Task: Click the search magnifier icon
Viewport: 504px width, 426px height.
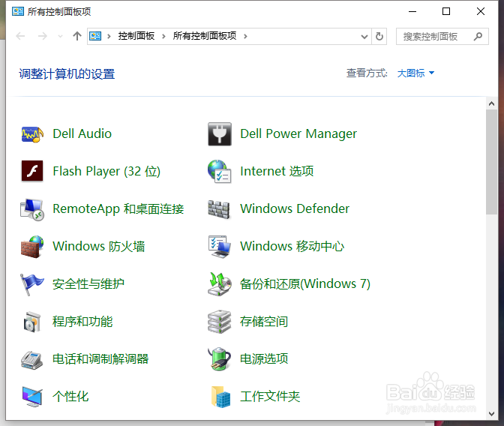Action: pos(478,36)
